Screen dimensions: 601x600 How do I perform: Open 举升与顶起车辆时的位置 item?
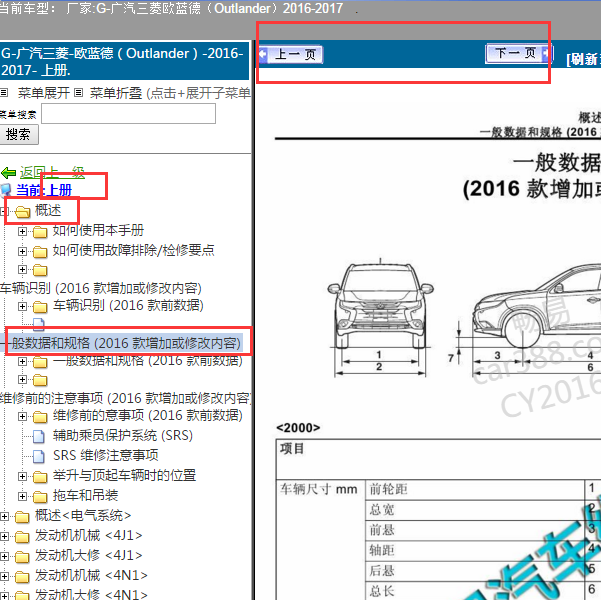tap(124, 475)
